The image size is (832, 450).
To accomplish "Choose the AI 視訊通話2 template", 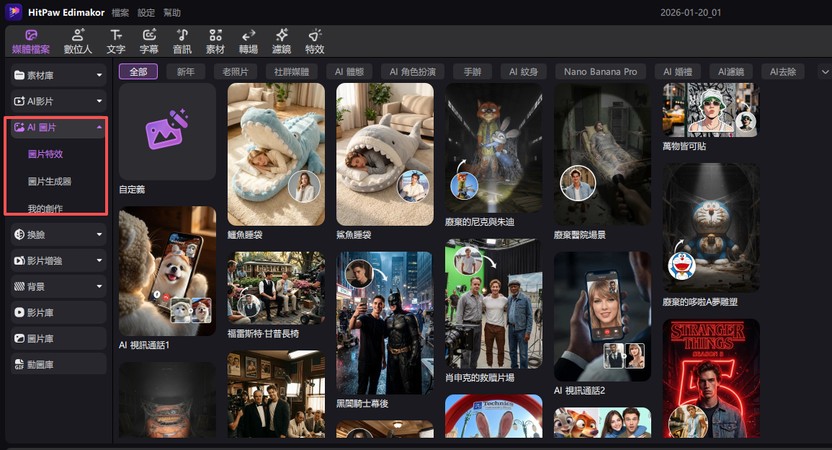I will click(x=602, y=316).
